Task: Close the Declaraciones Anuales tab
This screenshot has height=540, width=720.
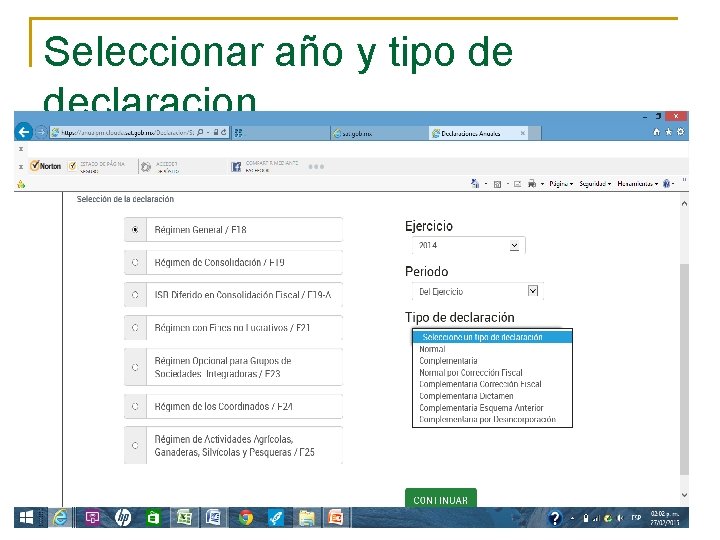Action: tap(523, 133)
